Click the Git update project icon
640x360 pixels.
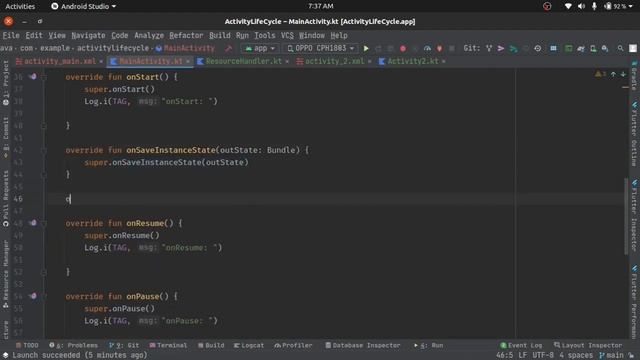(x=489, y=49)
